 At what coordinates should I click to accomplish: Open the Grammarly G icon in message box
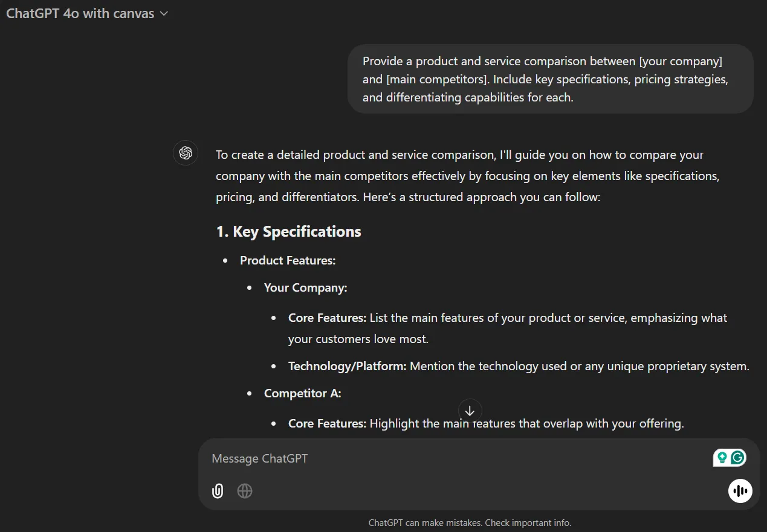[x=737, y=458]
